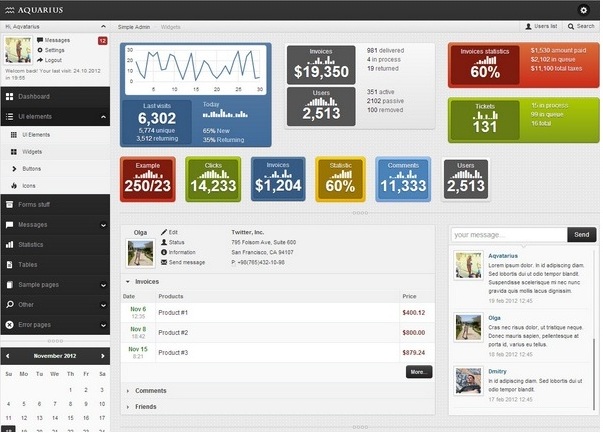
Task: Select calendar day 15
Action: point(70,418)
